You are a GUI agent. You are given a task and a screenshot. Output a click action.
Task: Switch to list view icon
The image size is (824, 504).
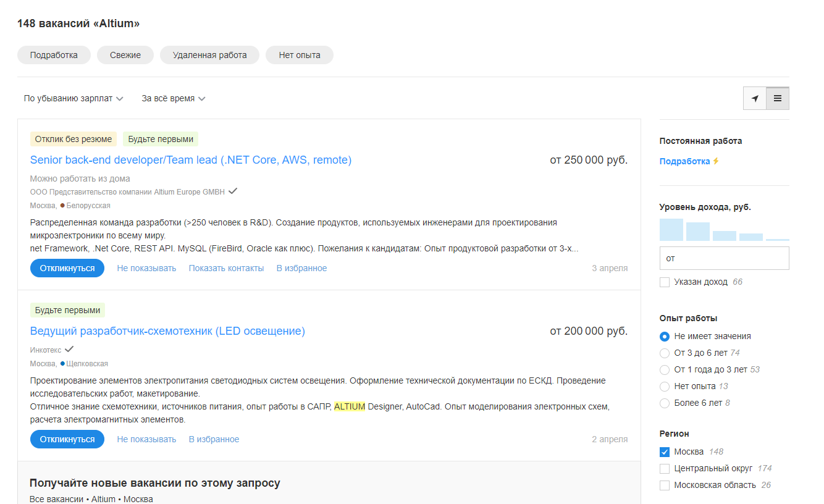pyautogui.click(x=778, y=98)
